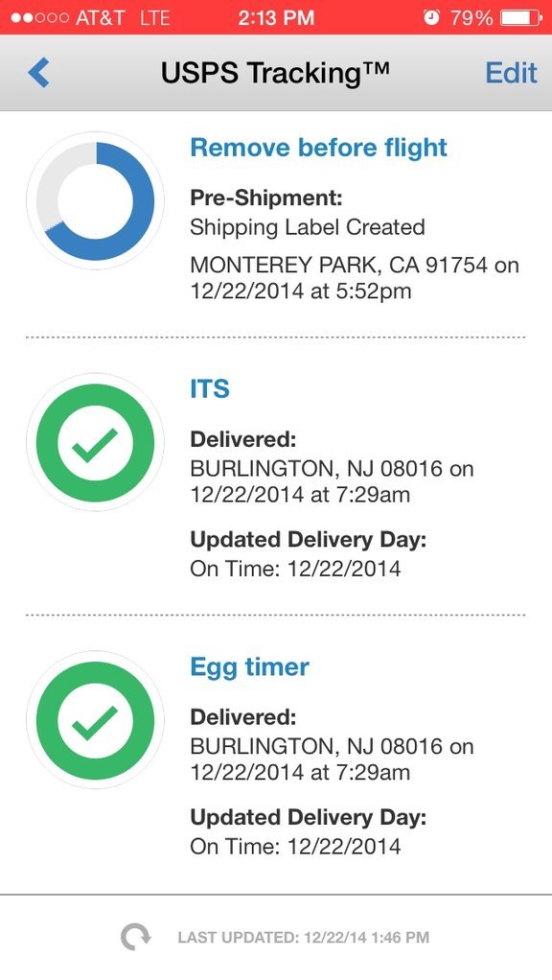552x980 pixels.
Task: Tap the signal strength dots
Action: click(39, 18)
